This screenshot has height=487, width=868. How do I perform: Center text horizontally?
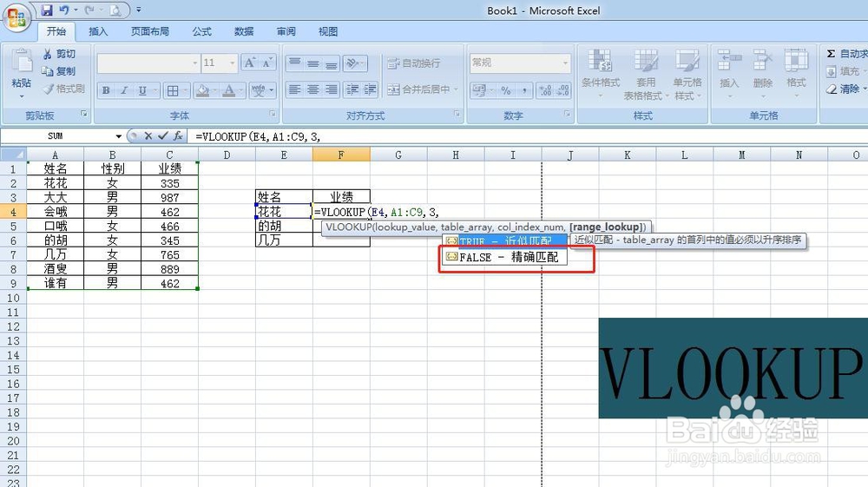click(x=312, y=89)
